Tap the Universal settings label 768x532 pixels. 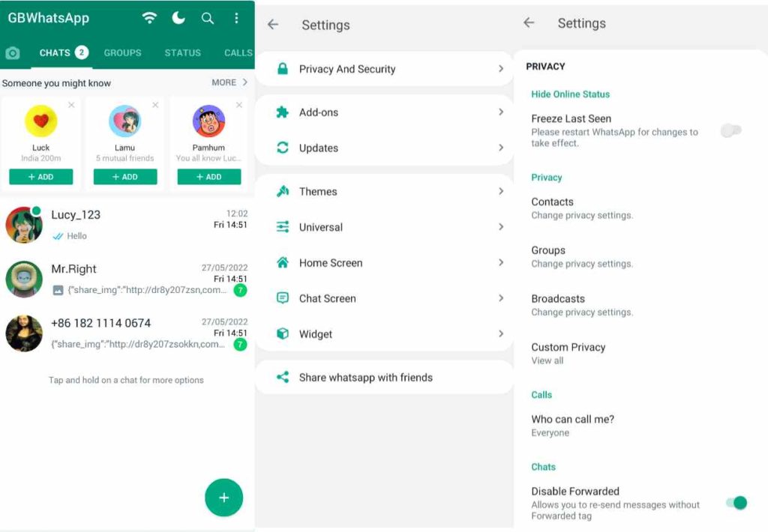click(x=321, y=227)
